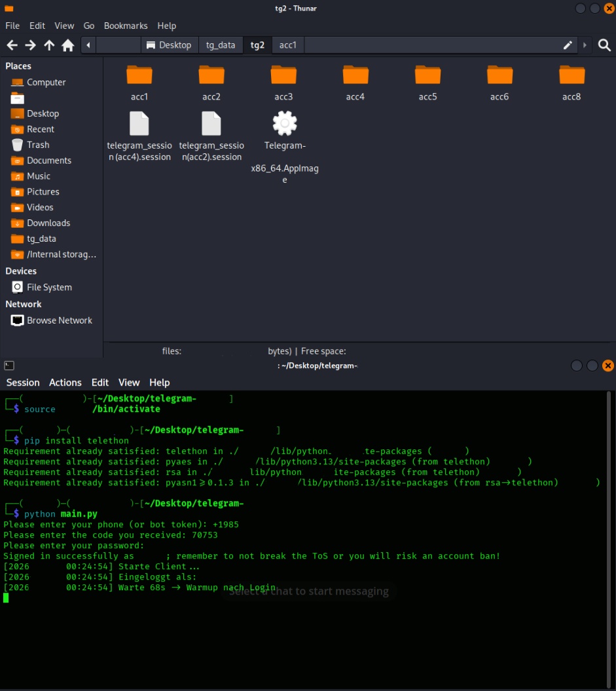Go to parent folder with up arrow
Image resolution: width=616 pixels, height=691 pixels.
point(49,45)
